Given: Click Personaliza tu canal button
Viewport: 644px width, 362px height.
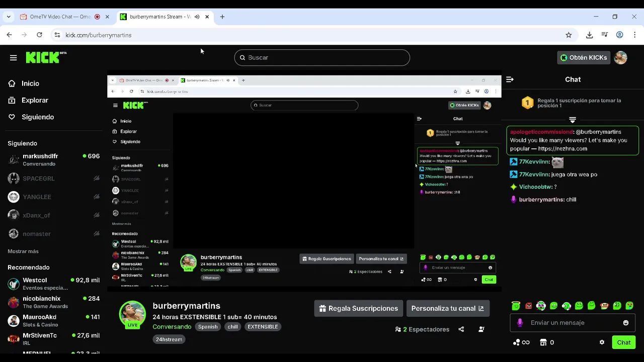Looking at the screenshot, I should (x=447, y=308).
